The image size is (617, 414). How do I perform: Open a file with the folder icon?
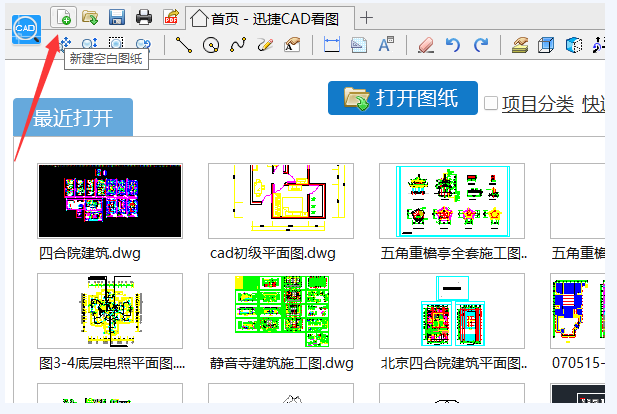[90, 17]
